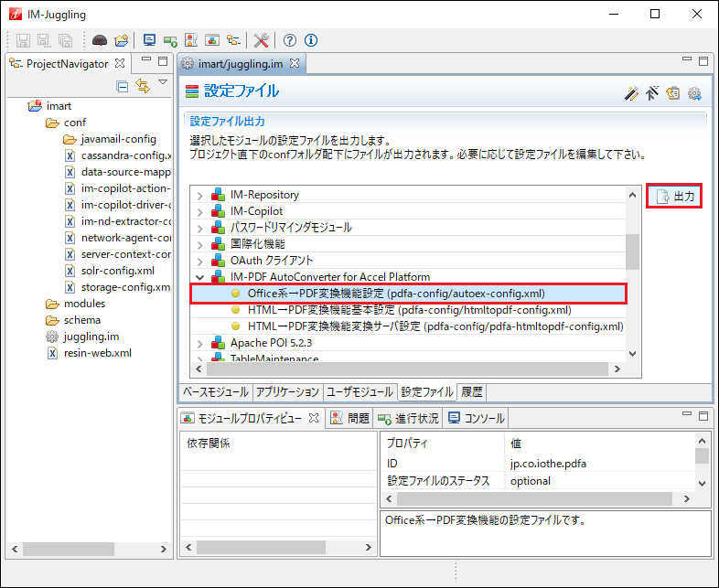The width and height of the screenshot is (719, 588).
Task: Select resin-web.xml in ProjectNavigator
Action: coord(90,353)
